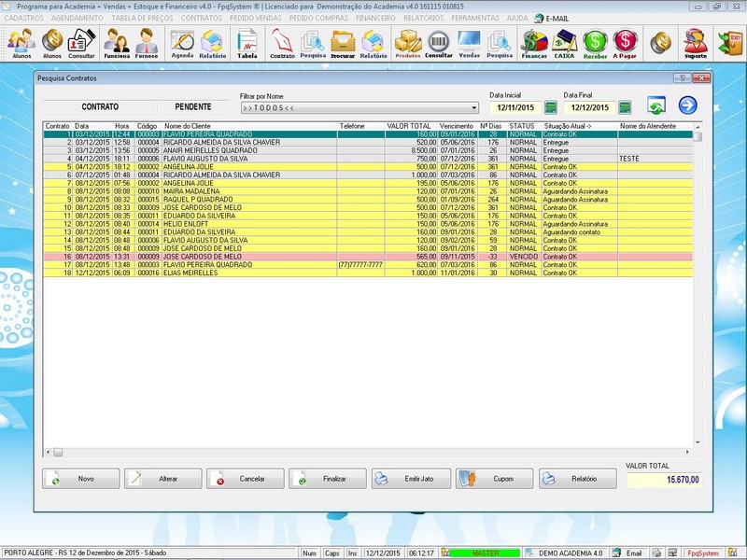Screen dimensions: 747x560
Task: Open the RELATÓRIOS menu
Action: (423, 18)
